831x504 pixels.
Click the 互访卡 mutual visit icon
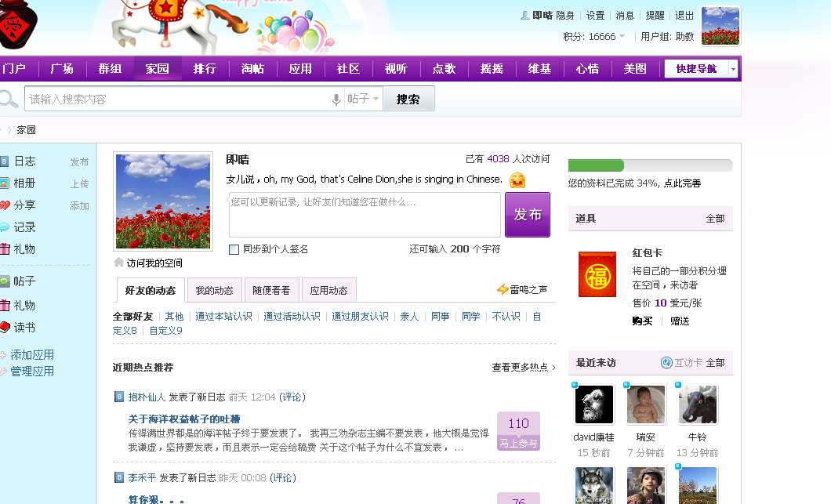(x=666, y=363)
